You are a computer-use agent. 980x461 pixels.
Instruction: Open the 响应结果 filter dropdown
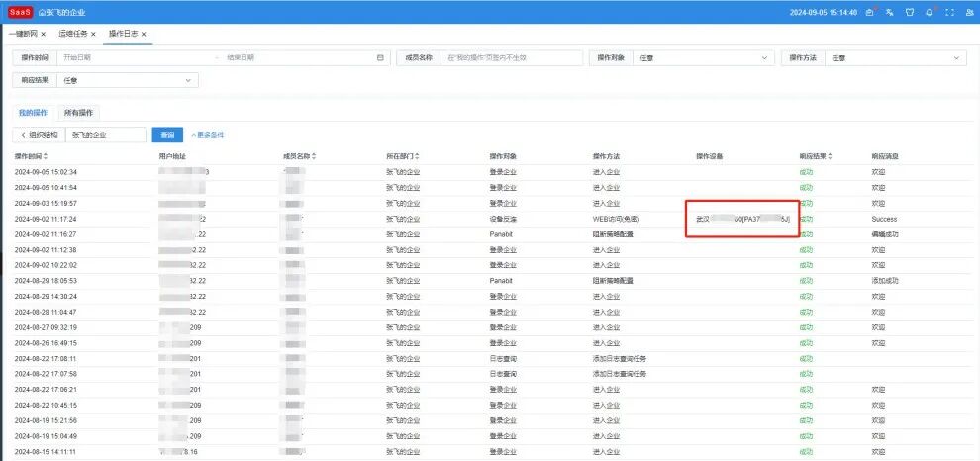point(128,80)
